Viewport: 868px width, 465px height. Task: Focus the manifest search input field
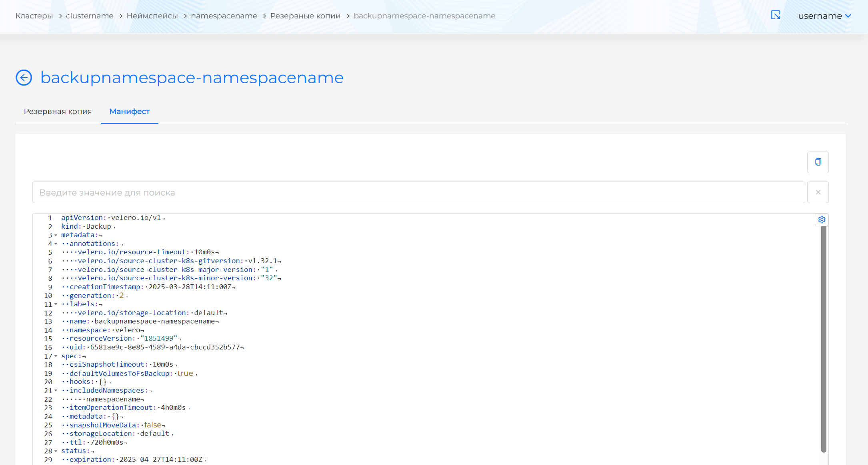(x=418, y=193)
